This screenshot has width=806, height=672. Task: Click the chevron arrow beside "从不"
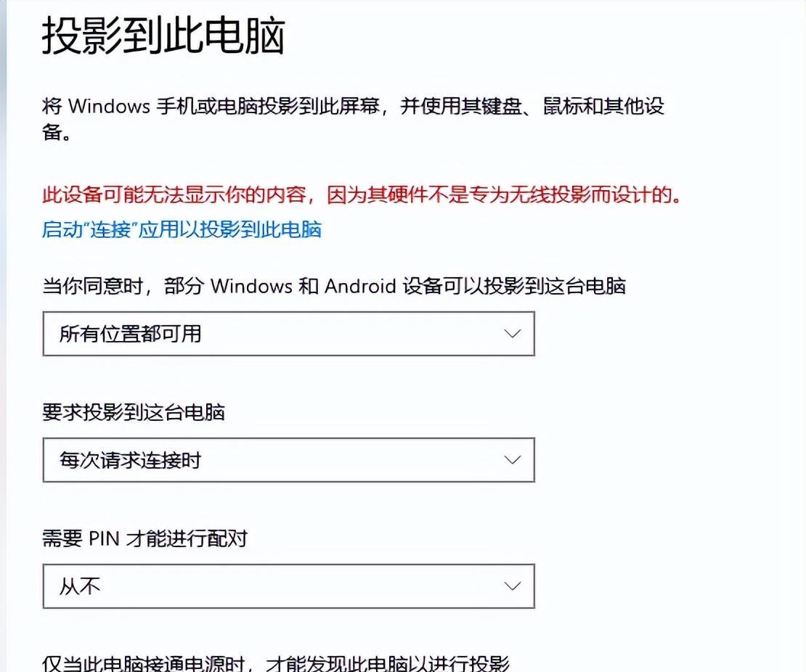click(513, 586)
